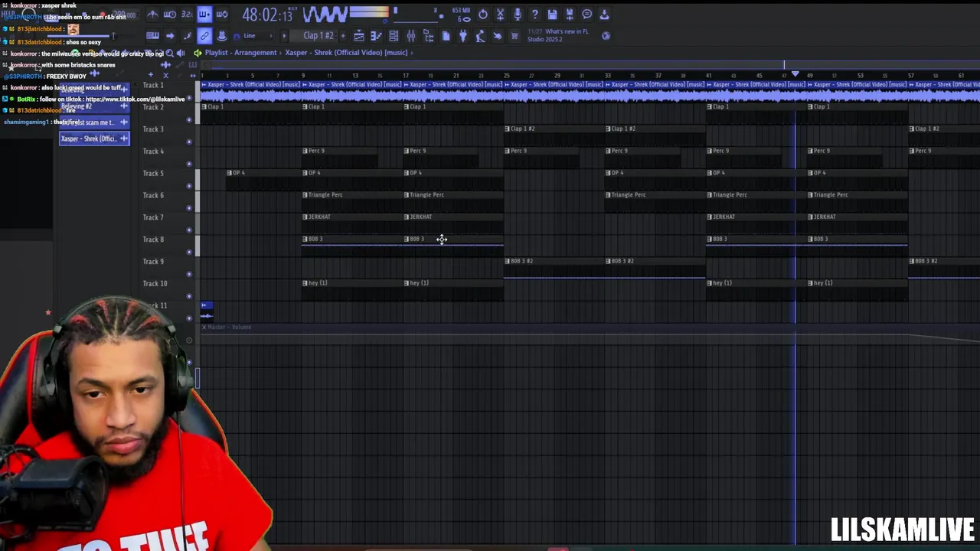Viewport: 980px width, 551px height.
Task: Click the save new version icon
Action: tap(570, 15)
